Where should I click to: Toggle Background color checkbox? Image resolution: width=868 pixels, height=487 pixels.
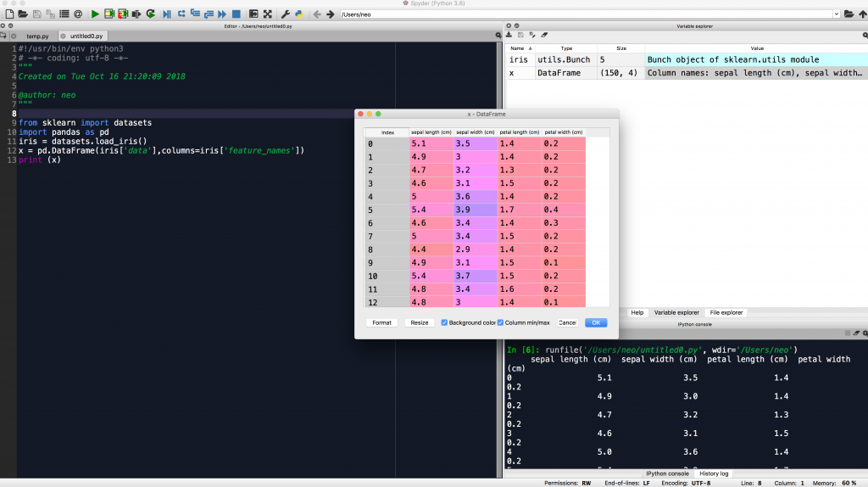(444, 322)
